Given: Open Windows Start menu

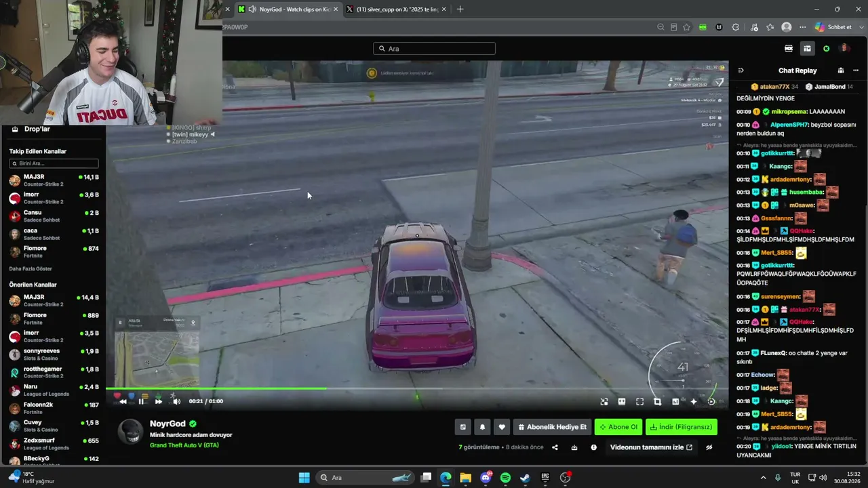Looking at the screenshot, I should (304, 478).
